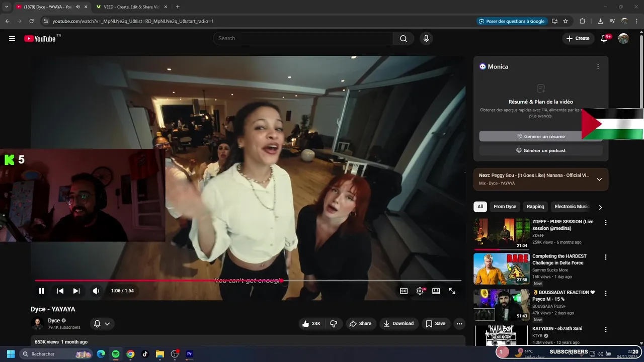Image resolution: width=644 pixels, height=362 pixels.
Task: Open the media control icon in the toolbar
Action: tap(612, 21)
